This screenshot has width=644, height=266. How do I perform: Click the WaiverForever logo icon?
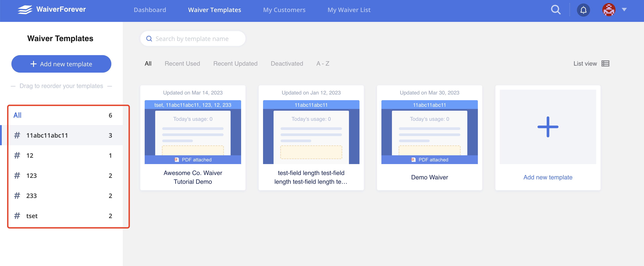coord(25,10)
